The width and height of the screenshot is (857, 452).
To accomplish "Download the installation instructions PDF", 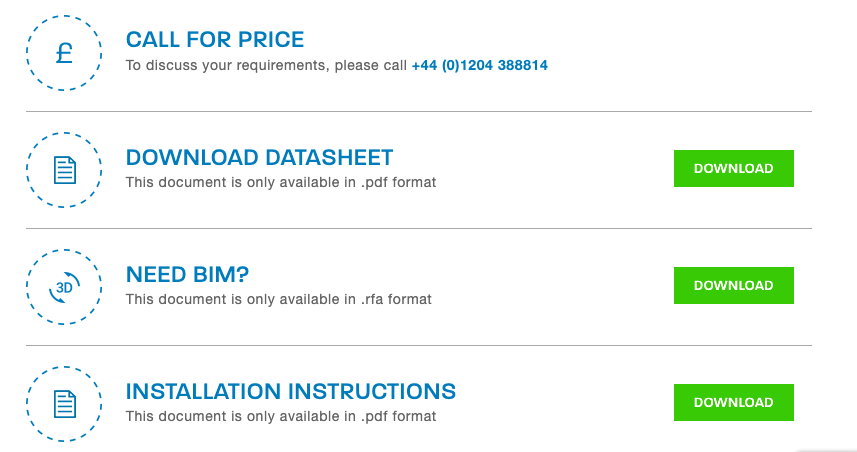I will 733,402.
